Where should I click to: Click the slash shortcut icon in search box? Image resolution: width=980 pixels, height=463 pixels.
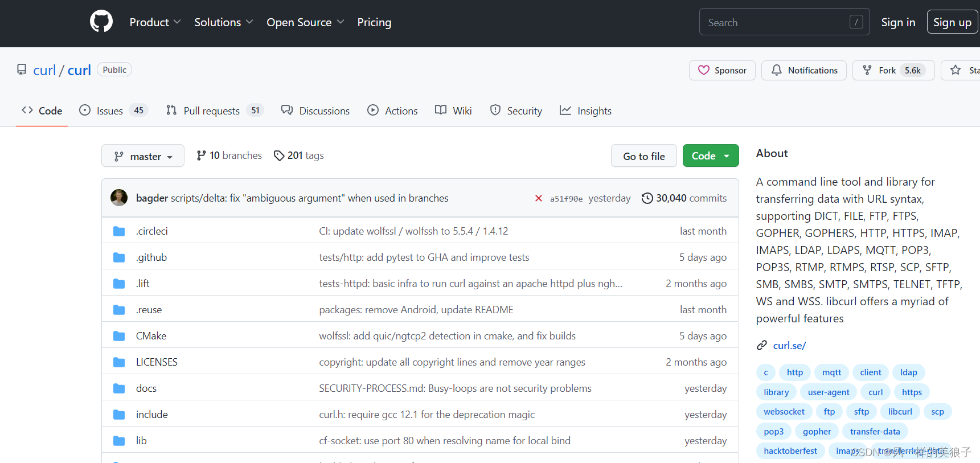[856, 22]
